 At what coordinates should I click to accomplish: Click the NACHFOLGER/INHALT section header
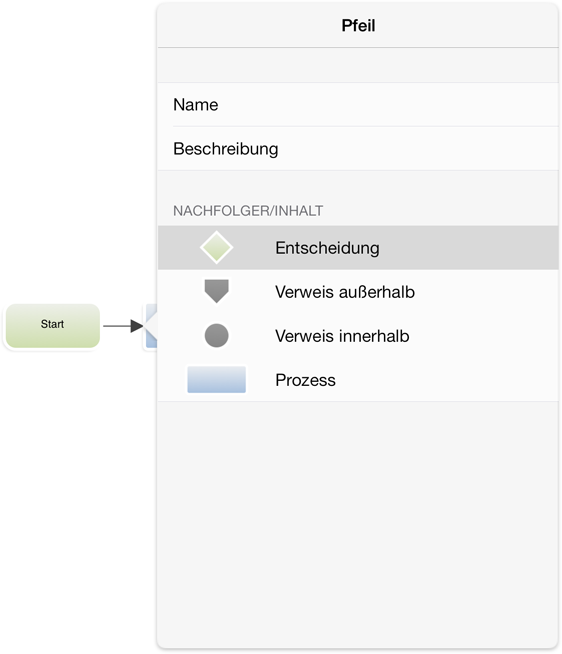point(248,211)
